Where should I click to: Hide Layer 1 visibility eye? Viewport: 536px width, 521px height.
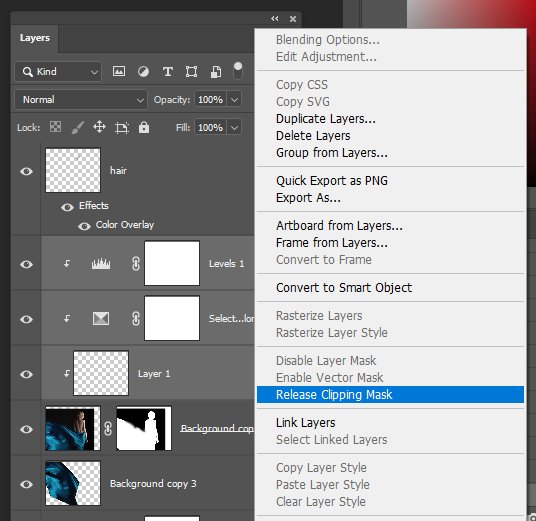click(26, 374)
